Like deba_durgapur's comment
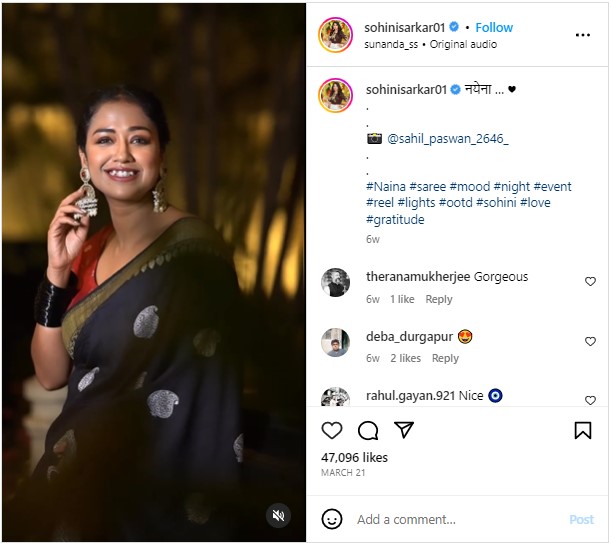 pyautogui.click(x=590, y=341)
